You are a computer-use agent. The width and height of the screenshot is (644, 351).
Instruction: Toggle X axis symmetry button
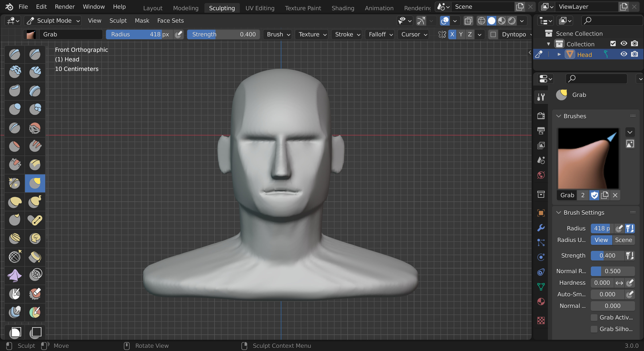click(452, 34)
